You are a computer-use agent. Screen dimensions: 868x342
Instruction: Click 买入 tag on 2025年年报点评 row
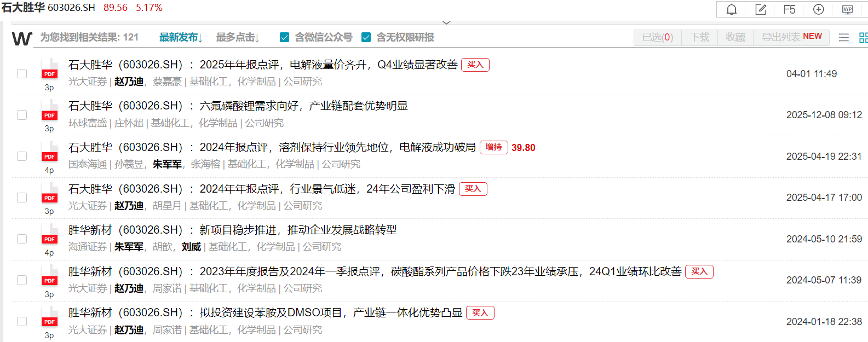pyautogui.click(x=475, y=65)
